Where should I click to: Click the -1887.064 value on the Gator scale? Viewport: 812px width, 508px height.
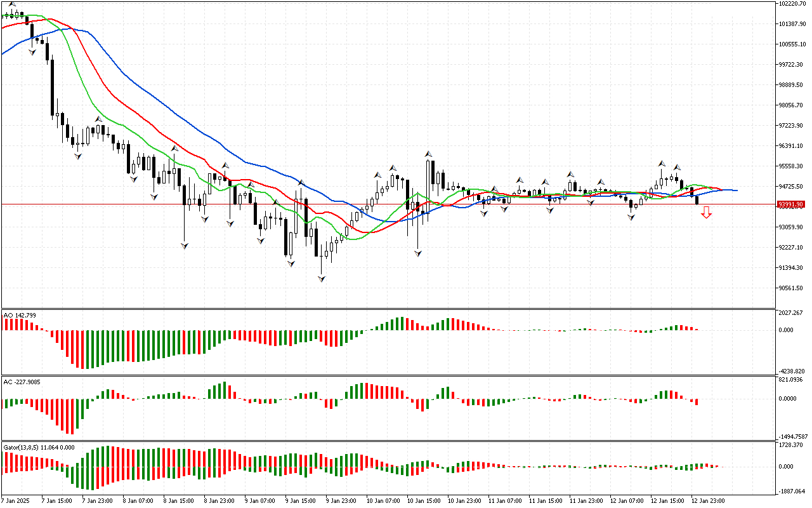[x=793, y=491]
